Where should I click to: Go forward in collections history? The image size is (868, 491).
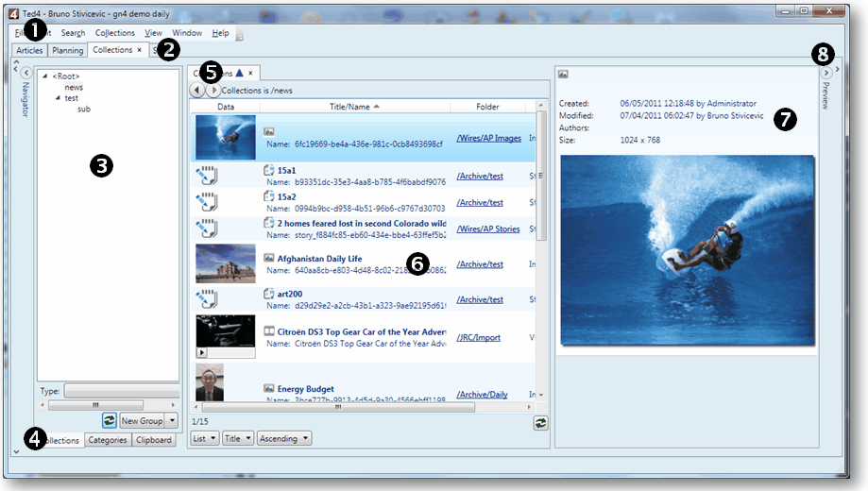tap(213, 90)
